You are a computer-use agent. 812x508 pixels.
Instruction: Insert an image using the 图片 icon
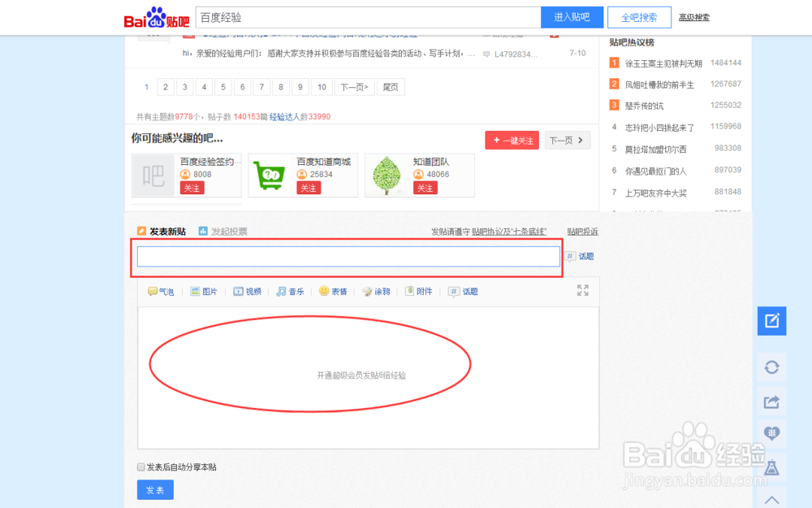click(203, 291)
